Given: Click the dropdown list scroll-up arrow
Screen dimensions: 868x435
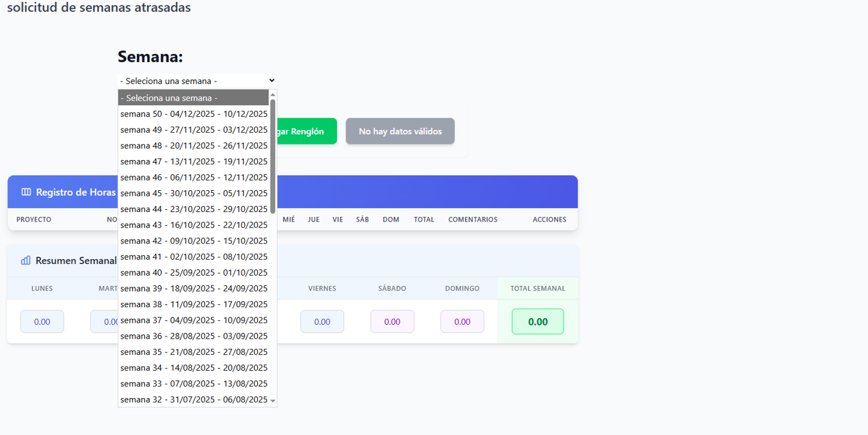Looking at the screenshot, I should click(x=273, y=95).
